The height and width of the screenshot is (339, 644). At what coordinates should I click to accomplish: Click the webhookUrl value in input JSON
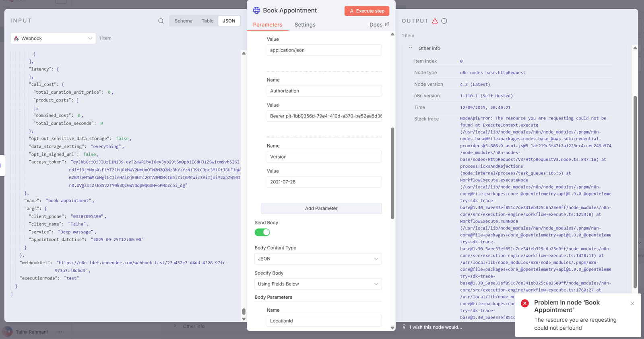click(x=142, y=267)
